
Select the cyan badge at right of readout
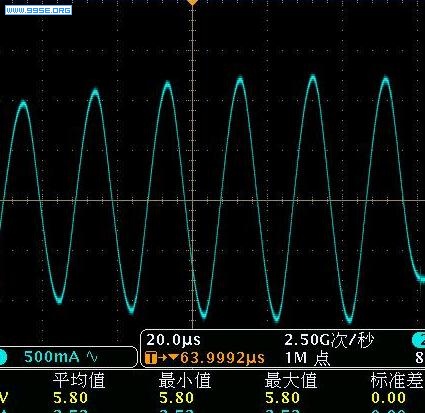[x=419, y=340]
